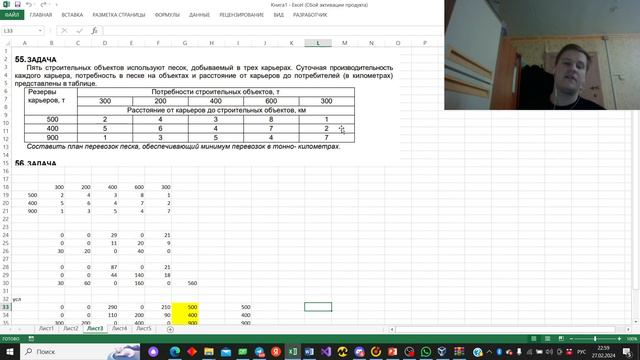The width and height of the screenshot is (640, 360).
Task: Select column D header
Action: click(104, 43)
